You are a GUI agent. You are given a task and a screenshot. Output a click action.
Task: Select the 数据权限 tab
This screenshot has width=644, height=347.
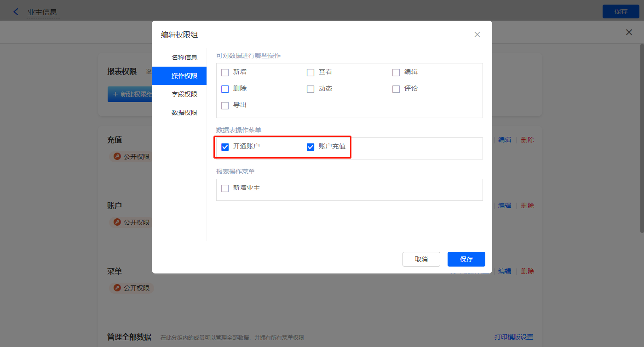(184, 113)
